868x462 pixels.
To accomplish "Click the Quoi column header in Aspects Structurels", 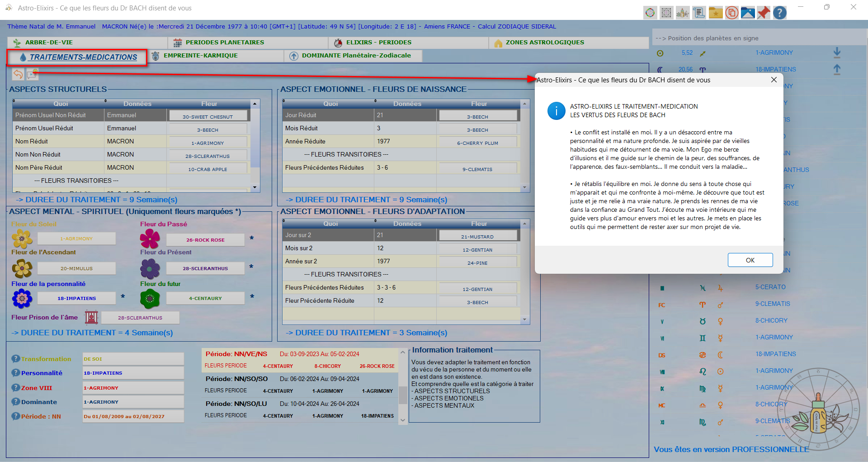I will coord(61,104).
